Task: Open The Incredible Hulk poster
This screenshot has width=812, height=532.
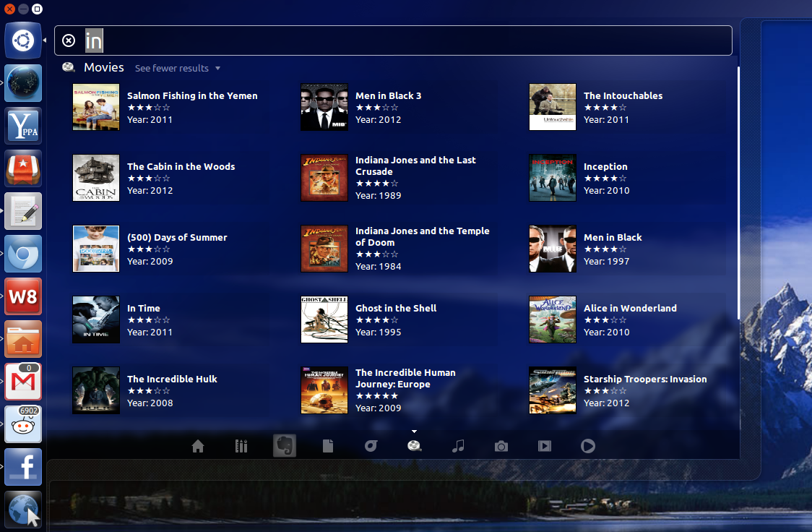Action: 96,390
